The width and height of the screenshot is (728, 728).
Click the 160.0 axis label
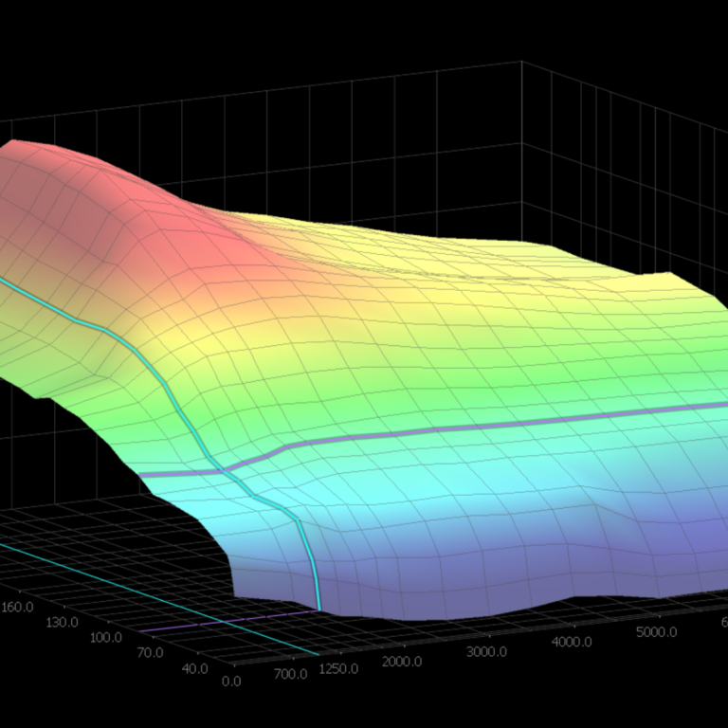[x=20, y=606]
